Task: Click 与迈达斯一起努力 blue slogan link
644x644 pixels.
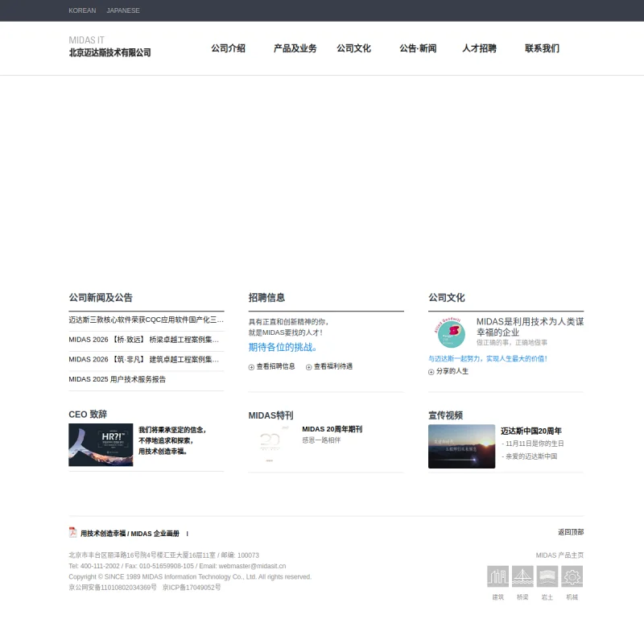Action: pos(488,359)
